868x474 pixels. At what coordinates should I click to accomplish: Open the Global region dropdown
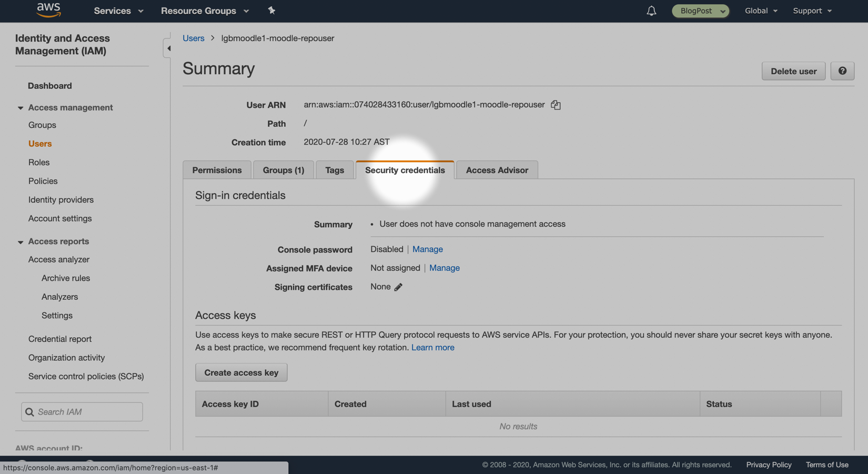[x=761, y=11]
